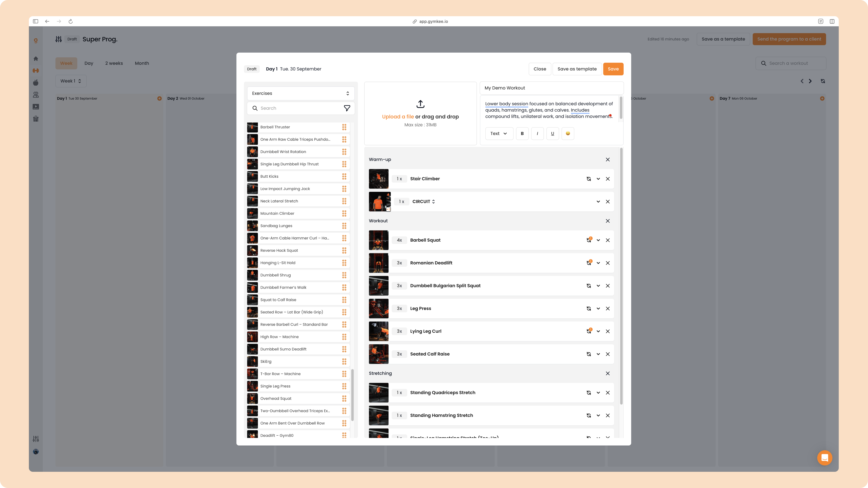Open the dumbbell workouts icon in sidebar
The image size is (868, 488).
[36, 71]
